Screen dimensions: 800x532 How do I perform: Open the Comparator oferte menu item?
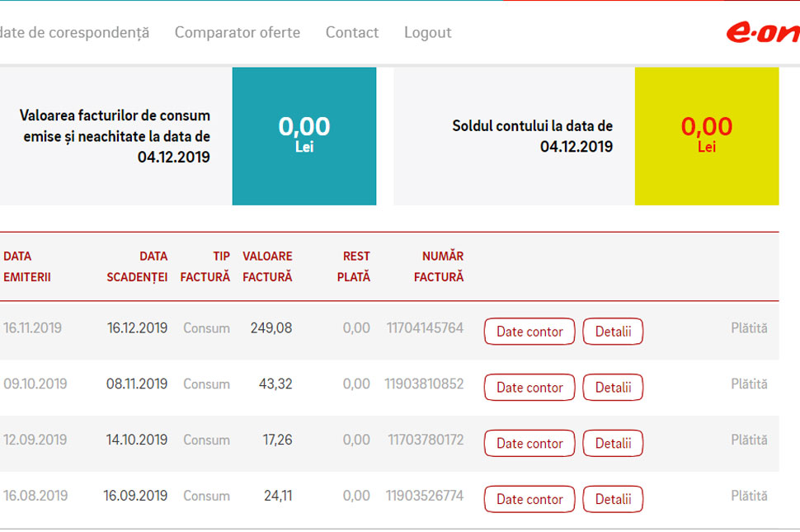pyautogui.click(x=238, y=33)
